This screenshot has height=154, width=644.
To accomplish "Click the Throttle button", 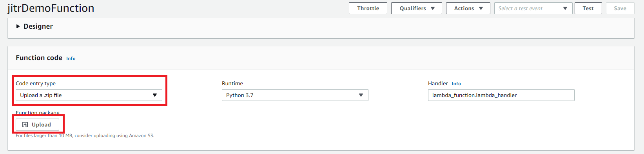I will coord(368,8).
